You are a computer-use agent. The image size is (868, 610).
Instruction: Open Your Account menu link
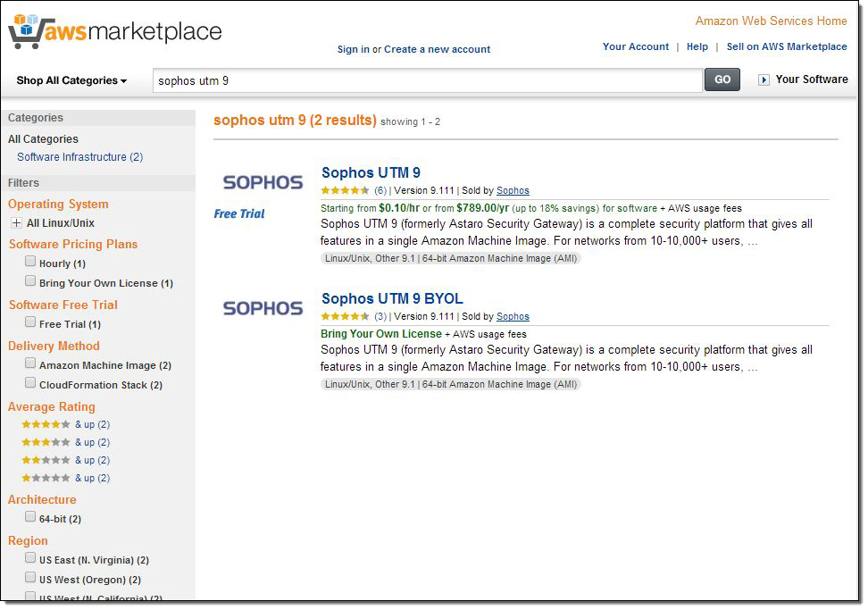click(635, 46)
